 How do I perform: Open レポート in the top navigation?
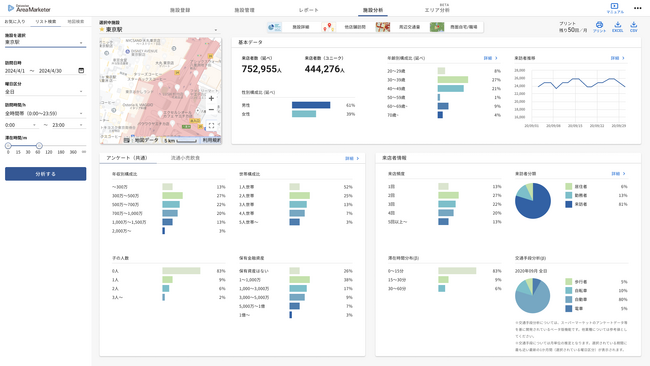[x=309, y=10]
